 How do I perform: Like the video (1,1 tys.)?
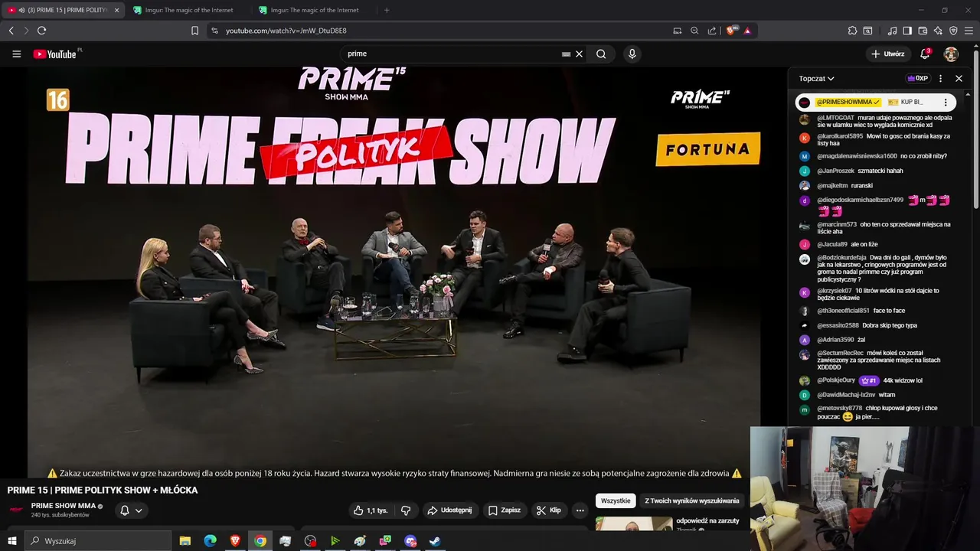370,510
